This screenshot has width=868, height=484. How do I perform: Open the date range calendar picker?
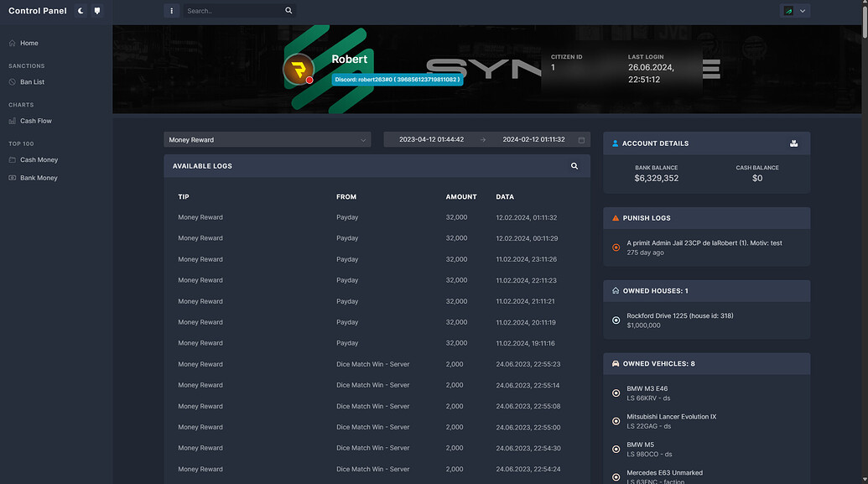click(582, 139)
